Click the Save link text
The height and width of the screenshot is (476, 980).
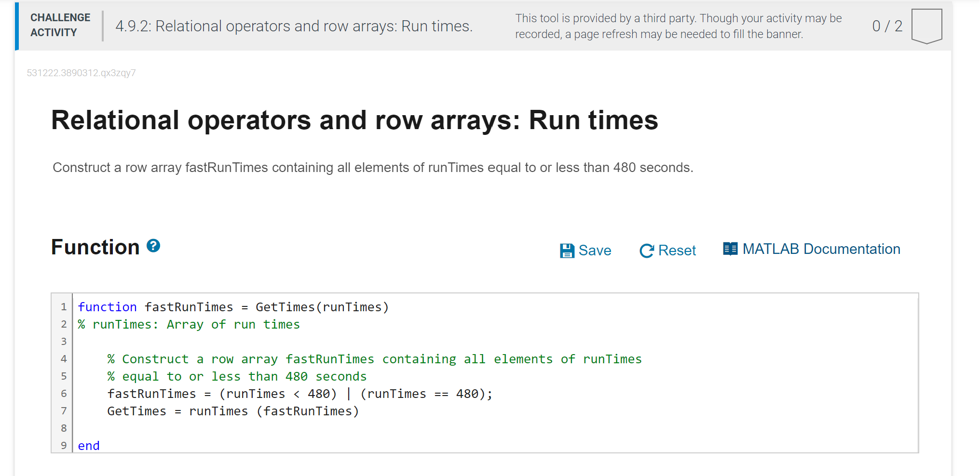coord(595,251)
